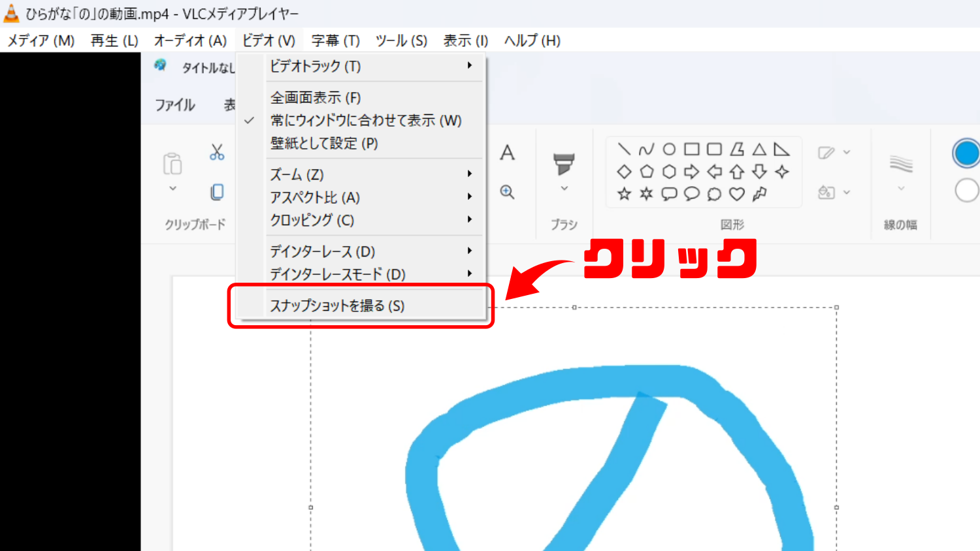
Task: Select the curve shape
Action: pos(647,150)
